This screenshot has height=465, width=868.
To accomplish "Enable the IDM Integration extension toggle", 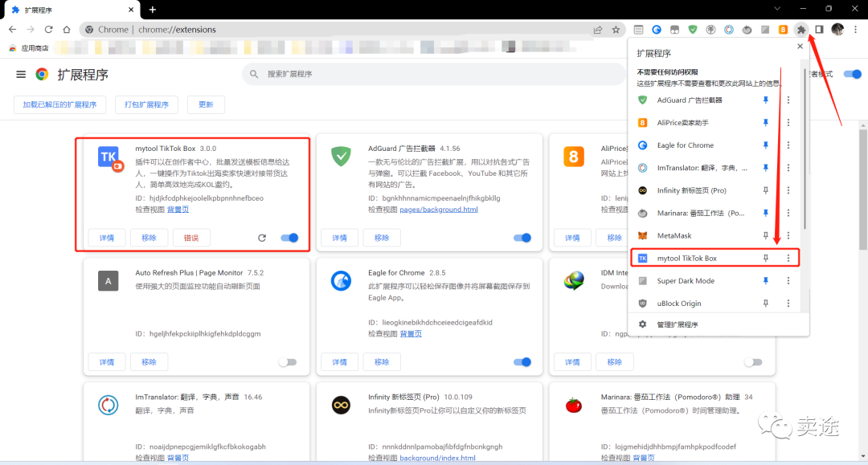I will [753, 362].
